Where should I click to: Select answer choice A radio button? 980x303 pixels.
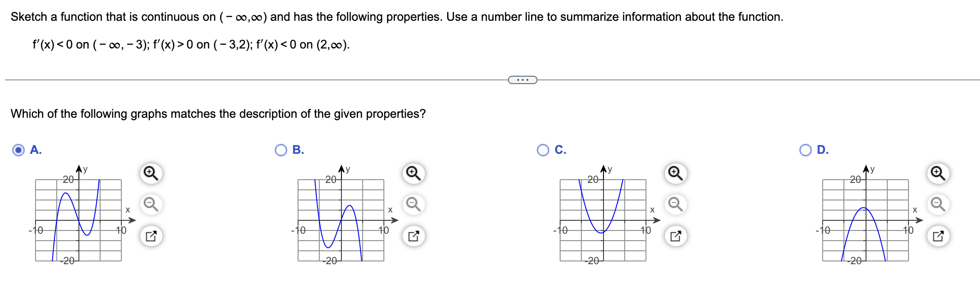(18, 150)
